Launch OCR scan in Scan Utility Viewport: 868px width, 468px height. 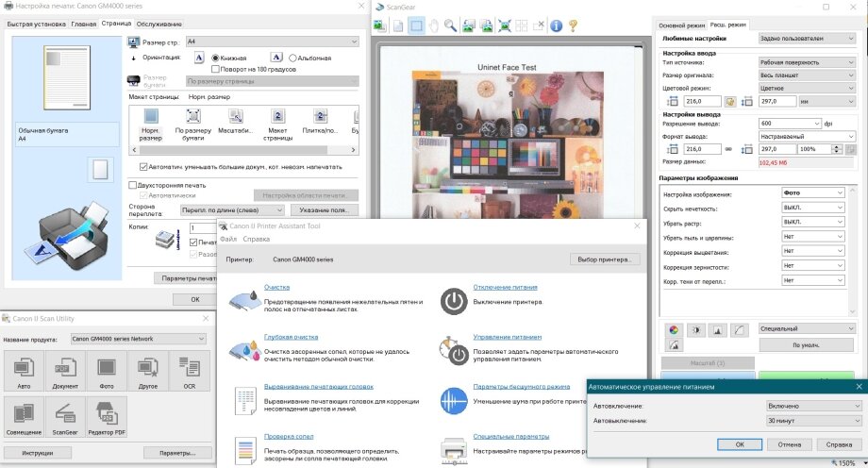click(190, 371)
